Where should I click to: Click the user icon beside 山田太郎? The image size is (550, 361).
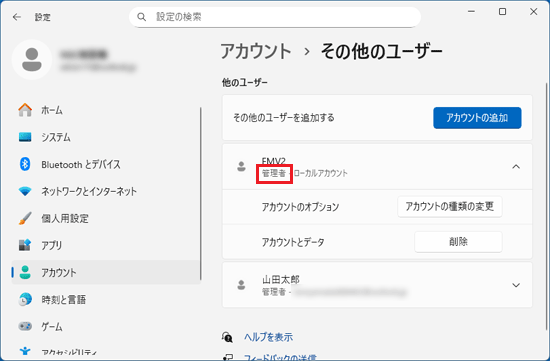click(241, 285)
